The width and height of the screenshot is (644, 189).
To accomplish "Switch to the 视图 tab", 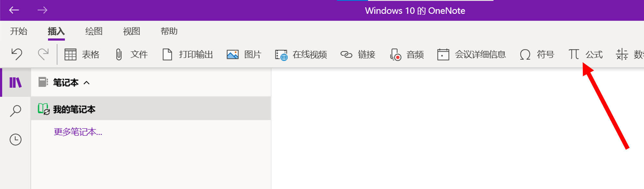I will pos(132,31).
